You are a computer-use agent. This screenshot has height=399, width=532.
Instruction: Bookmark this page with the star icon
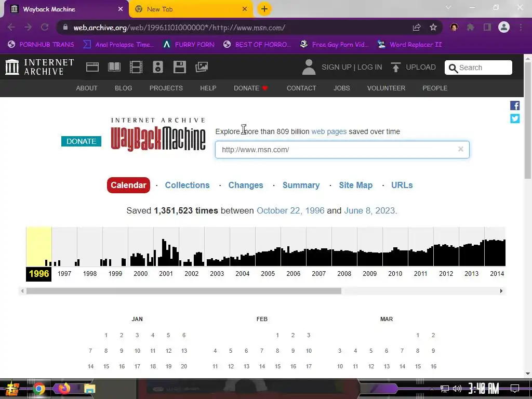[x=433, y=28]
